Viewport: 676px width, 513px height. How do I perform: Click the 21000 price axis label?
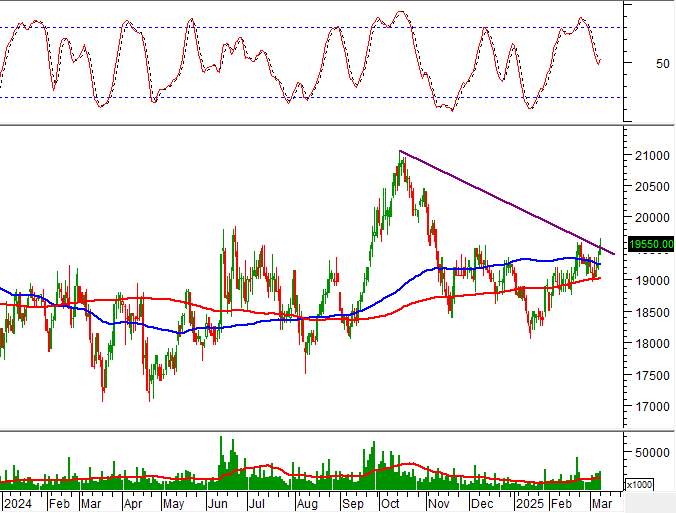tap(649, 156)
